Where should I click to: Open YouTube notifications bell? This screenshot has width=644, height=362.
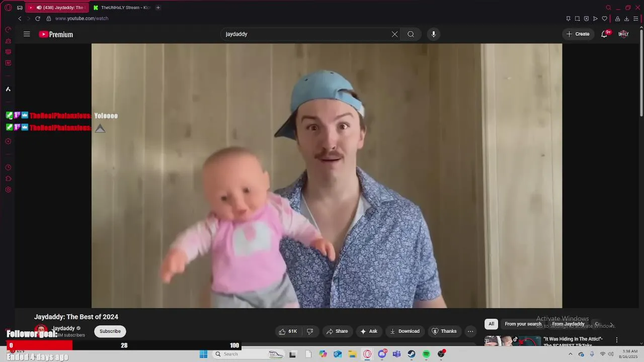[604, 34]
